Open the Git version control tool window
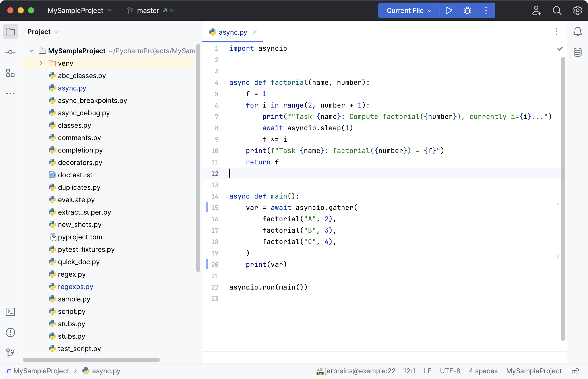Image resolution: width=588 pixels, height=379 pixels. point(10,353)
